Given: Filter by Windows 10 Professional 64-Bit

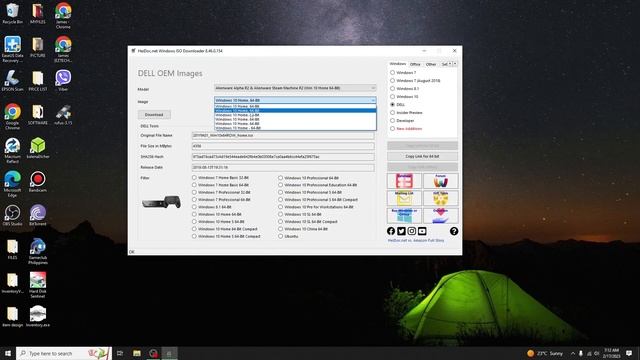Looking at the screenshot, I should point(280,178).
